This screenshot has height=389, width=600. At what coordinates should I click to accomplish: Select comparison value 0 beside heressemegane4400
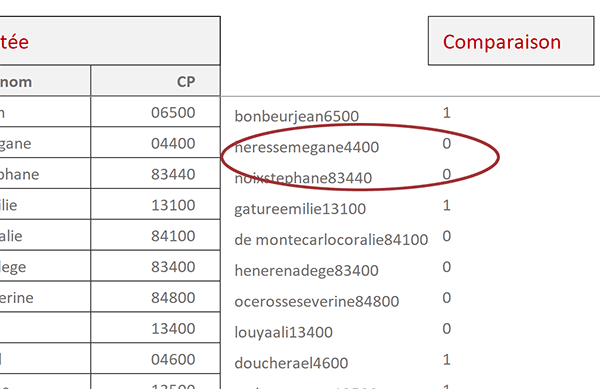[447, 143]
